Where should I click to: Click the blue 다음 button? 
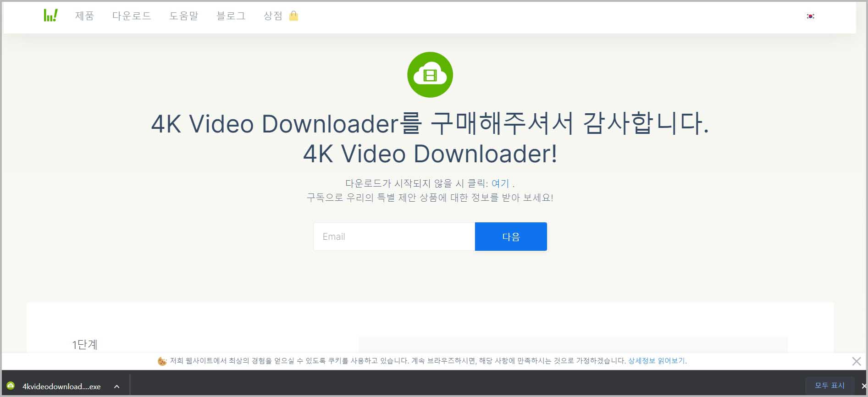click(511, 237)
